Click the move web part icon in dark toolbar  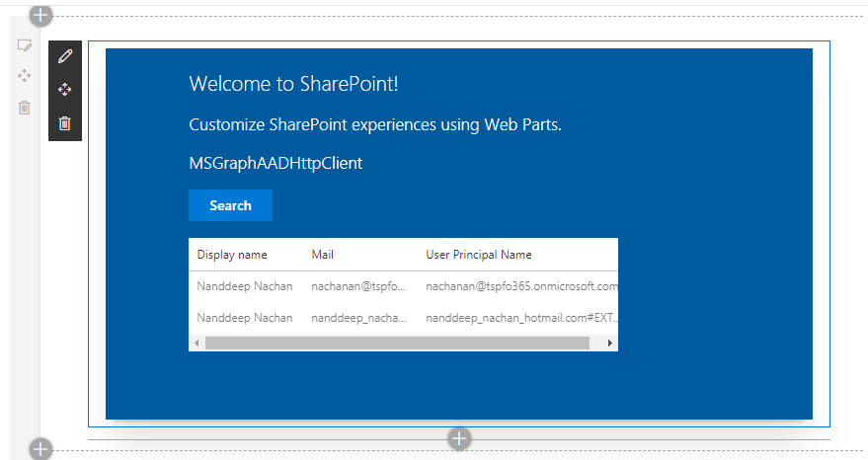pyautogui.click(x=65, y=90)
